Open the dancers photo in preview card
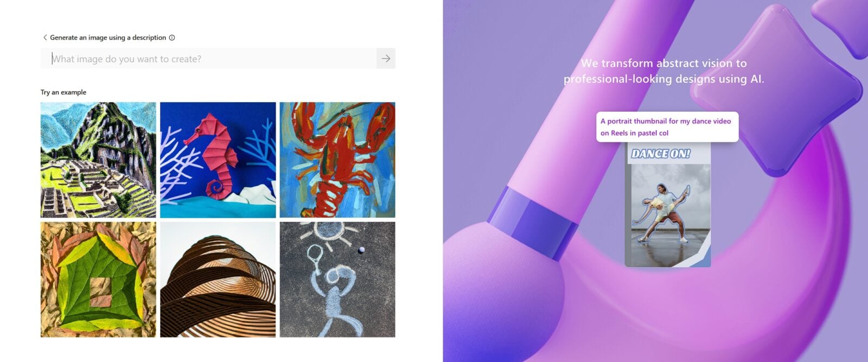868x362 pixels. coord(668,213)
